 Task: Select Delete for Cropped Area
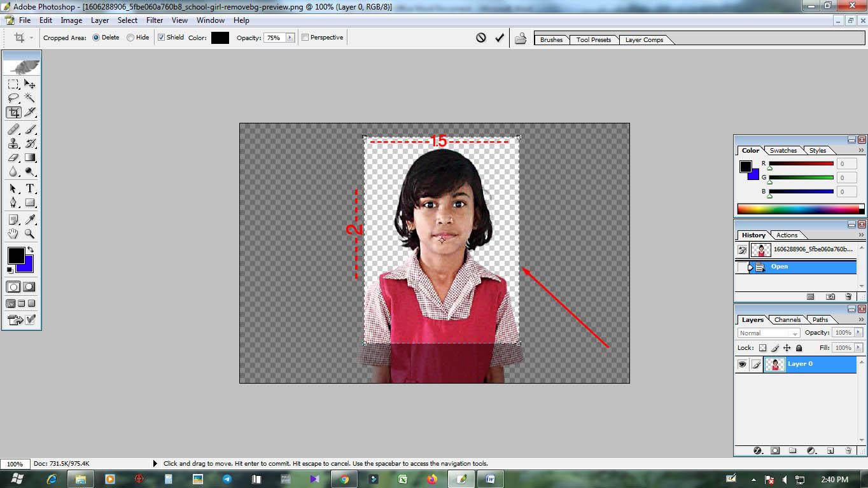pyautogui.click(x=106, y=38)
